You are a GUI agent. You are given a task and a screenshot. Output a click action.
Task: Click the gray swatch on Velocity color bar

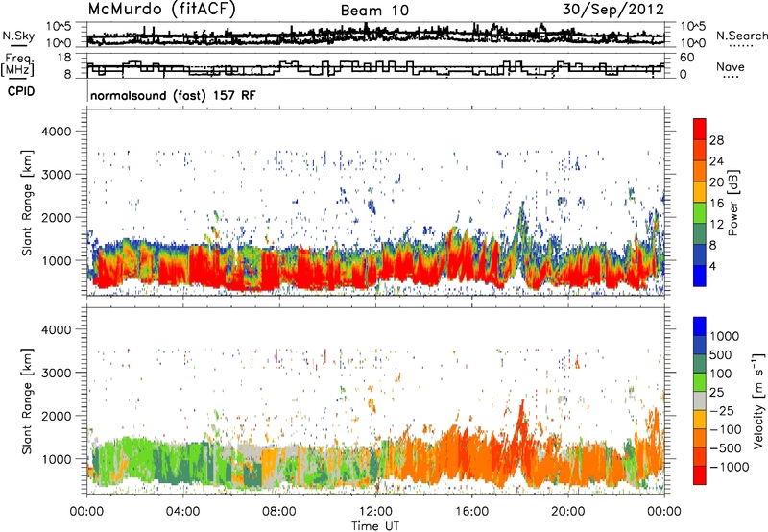point(700,401)
